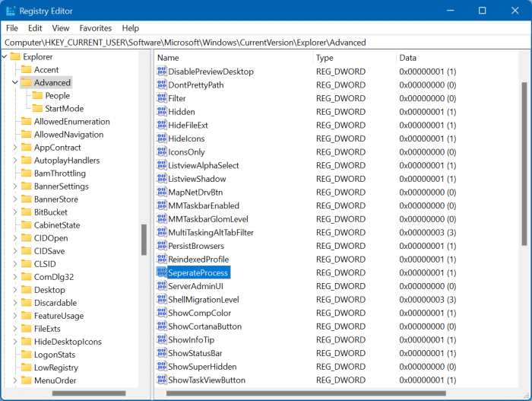Select the StartMode subkey
Screen dimensions: 532x401
(x=65, y=108)
